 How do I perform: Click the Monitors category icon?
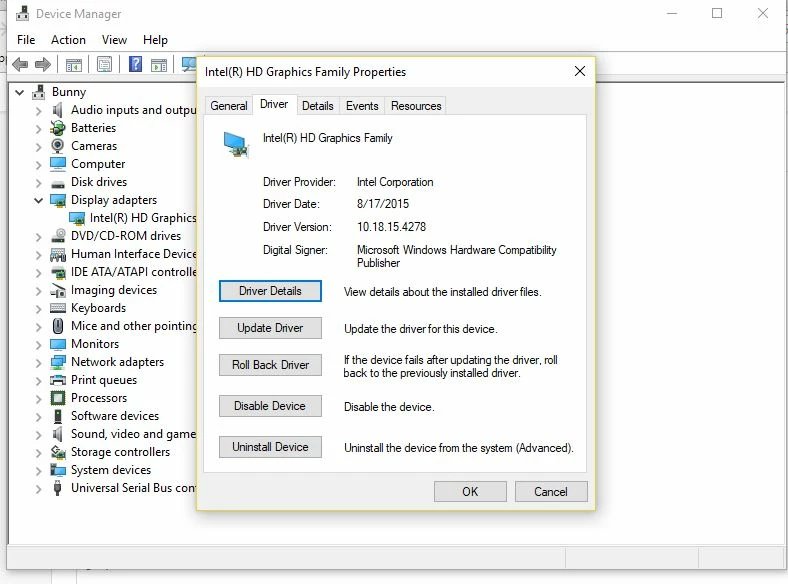(x=58, y=344)
